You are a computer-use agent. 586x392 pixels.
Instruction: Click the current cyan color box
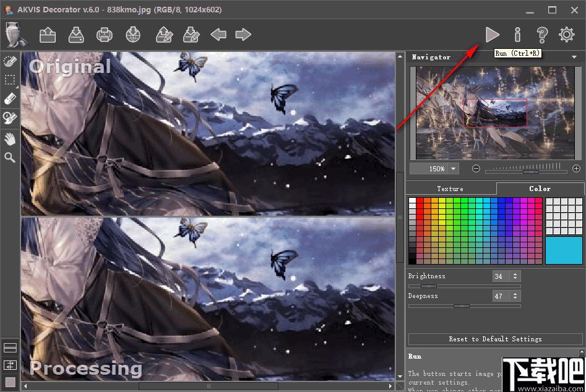[x=564, y=250]
